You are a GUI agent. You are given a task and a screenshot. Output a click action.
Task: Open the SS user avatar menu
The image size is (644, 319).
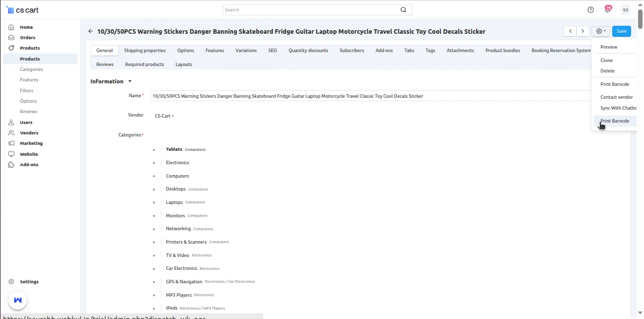tap(626, 10)
